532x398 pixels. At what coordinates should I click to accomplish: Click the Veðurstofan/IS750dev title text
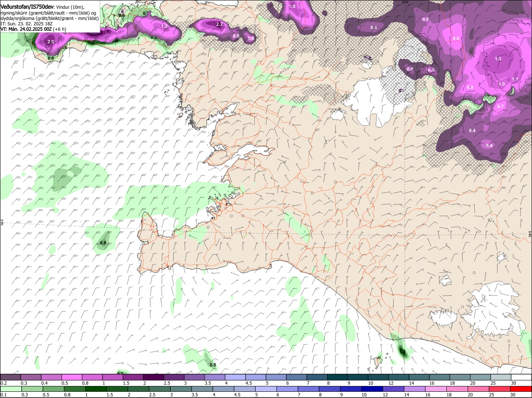(x=27, y=7)
